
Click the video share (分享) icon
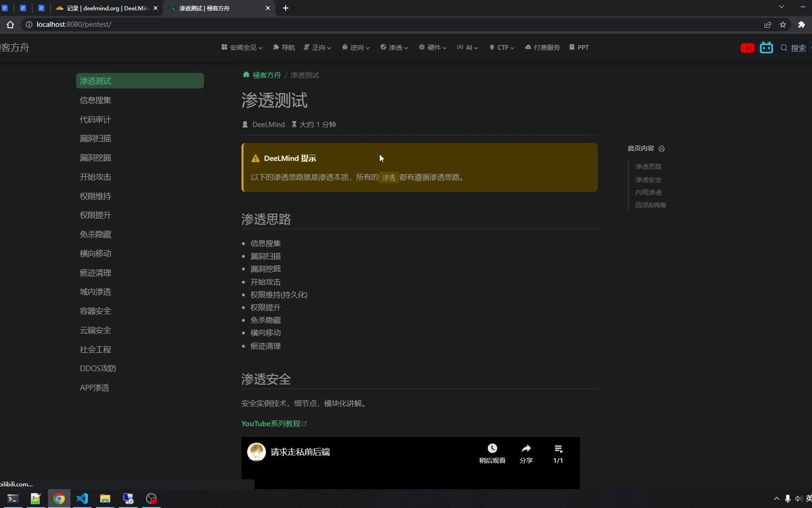pos(526,449)
